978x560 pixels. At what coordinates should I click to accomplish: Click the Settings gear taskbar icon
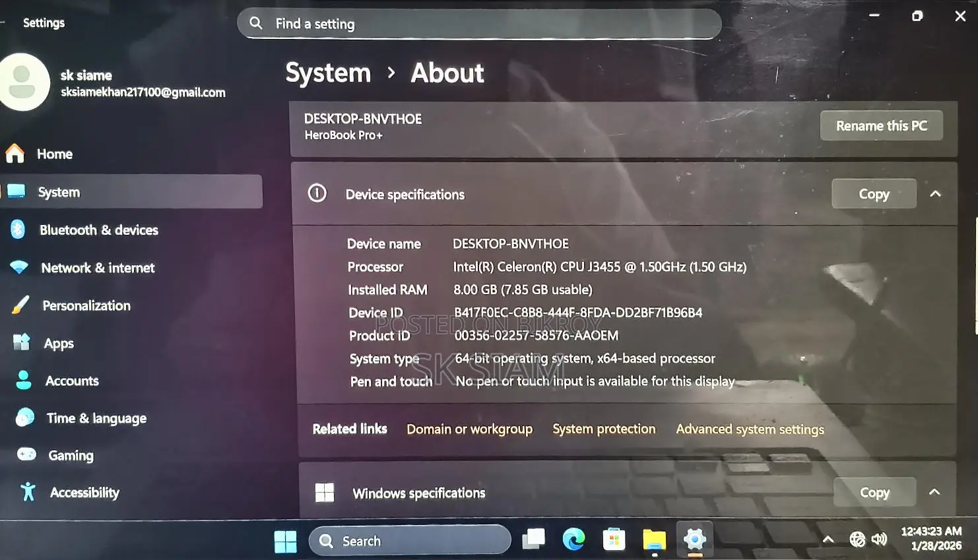(x=694, y=540)
